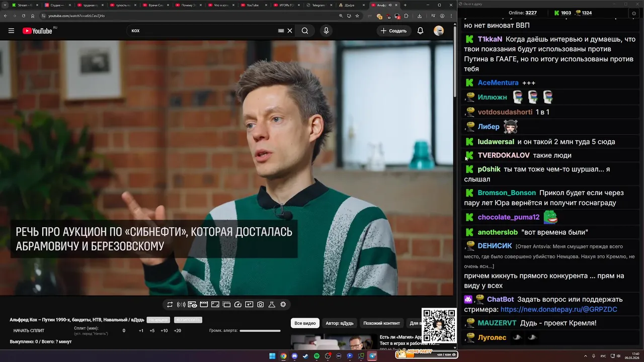Click the grey button left of КОПИРОВАТЬ
Image resolution: width=644 pixels, height=362 pixels.
coord(158,320)
